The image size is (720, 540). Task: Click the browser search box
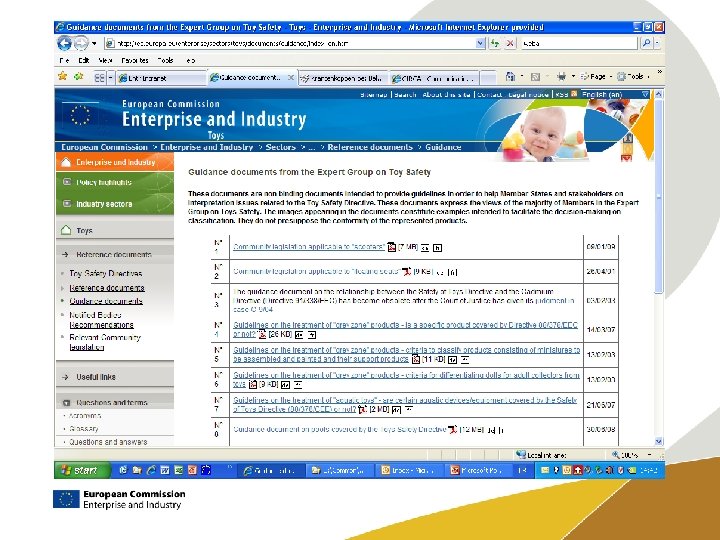579,44
